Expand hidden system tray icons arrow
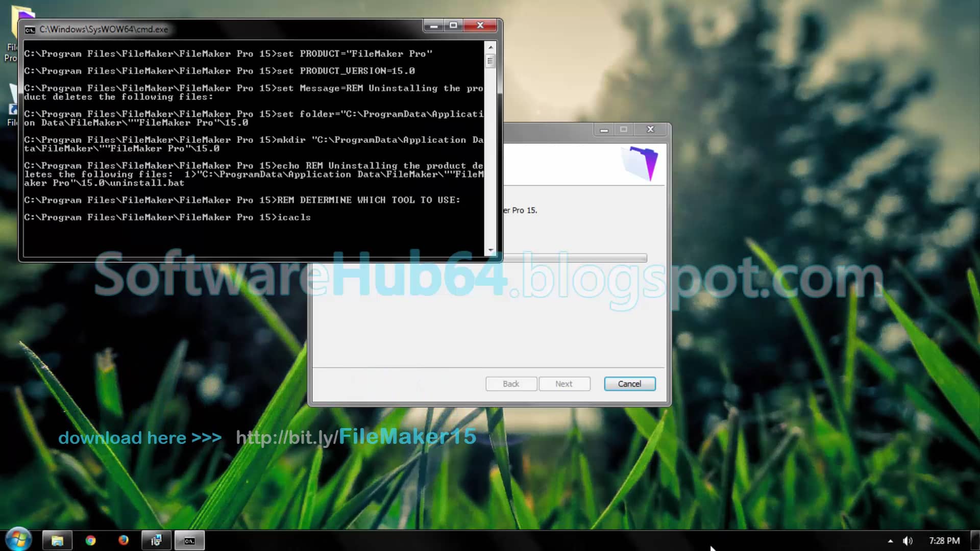Screen dimensions: 980x551 [x=890, y=541]
